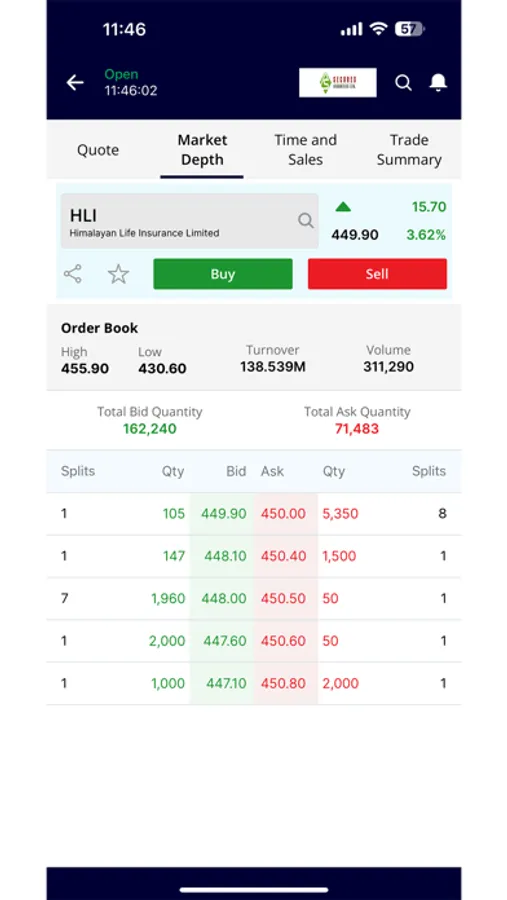The image size is (507, 900).
Task: Tap the magnifier inside the HLI symbol field
Action: pos(305,220)
